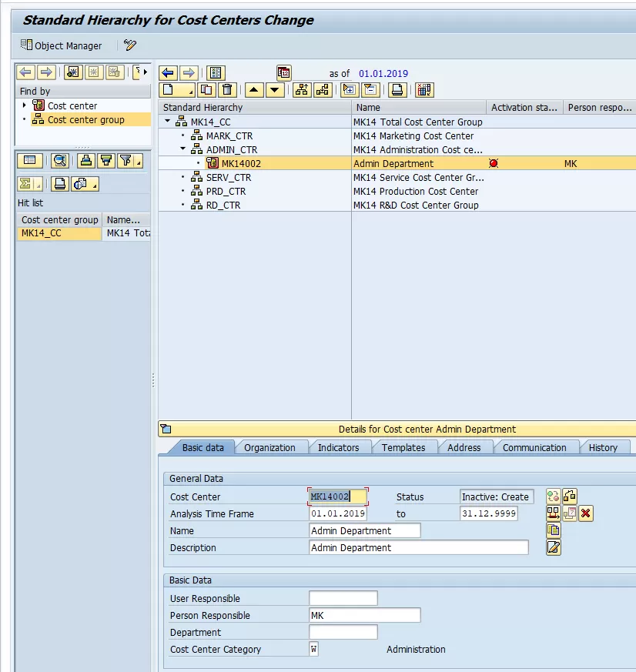Image resolution: width=636 pixels, height=672 pixels.
Task: Expand the Cost center search node
Action: click(24, 105)
